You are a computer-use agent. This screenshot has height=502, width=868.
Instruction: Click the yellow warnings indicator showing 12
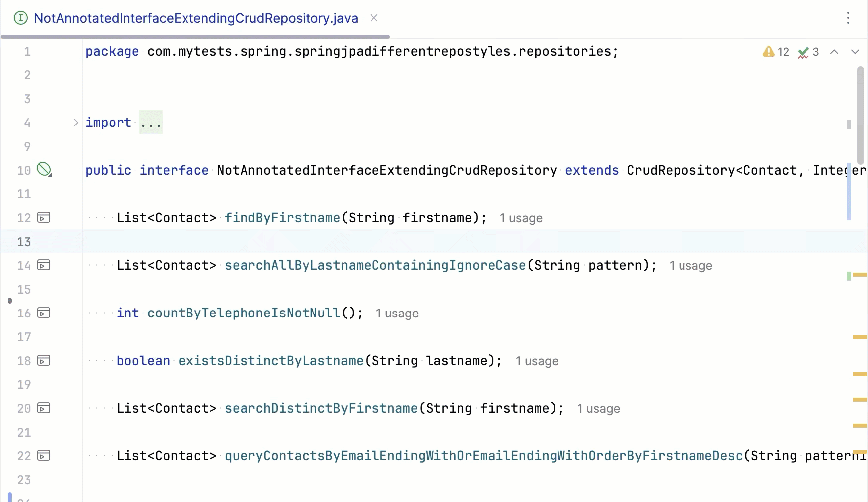click(x=775, y=52)
